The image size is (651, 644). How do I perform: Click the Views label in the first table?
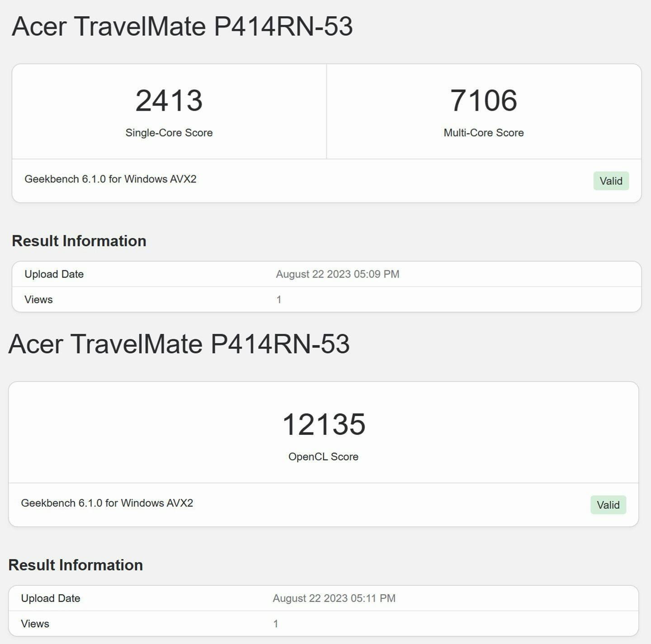38,300
